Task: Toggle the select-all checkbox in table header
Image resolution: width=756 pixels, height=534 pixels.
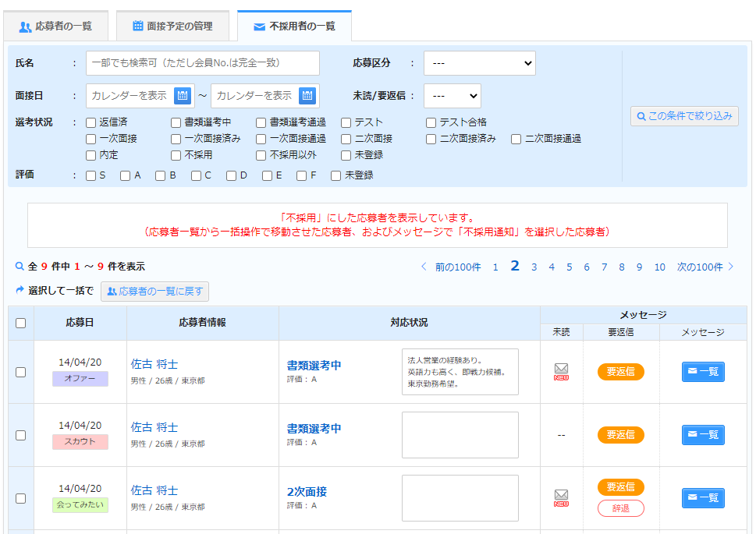Action: coord(21,323)
